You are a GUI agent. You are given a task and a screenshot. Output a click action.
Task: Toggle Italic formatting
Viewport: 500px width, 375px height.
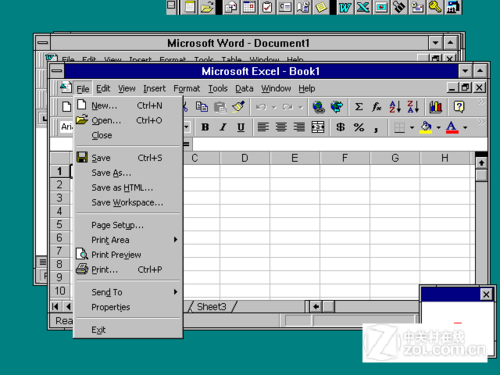click(x=223, y=127)
